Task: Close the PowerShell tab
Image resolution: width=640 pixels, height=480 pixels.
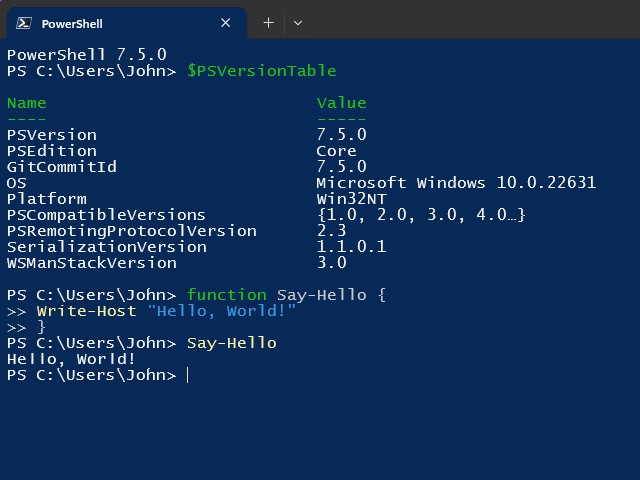Action: pos(226,23)
